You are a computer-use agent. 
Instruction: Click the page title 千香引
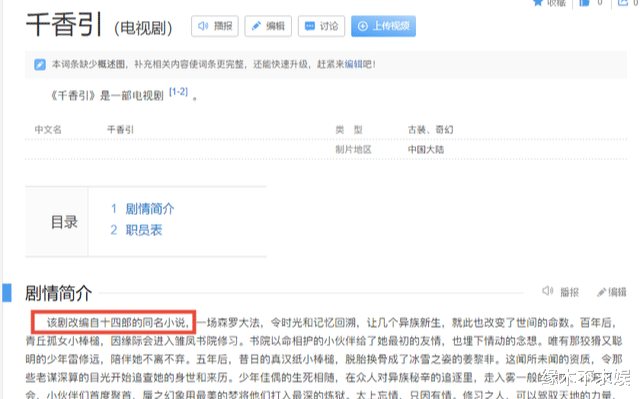pos(64,25)
